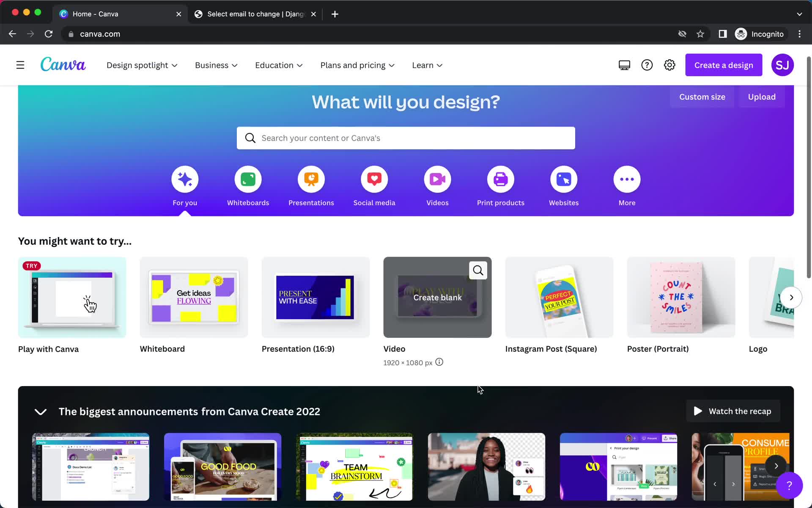Open the Play with Canva thumbnail
The height and width of the screenshot is (508, 812).
pyautogui.click(x=72, y=297)
